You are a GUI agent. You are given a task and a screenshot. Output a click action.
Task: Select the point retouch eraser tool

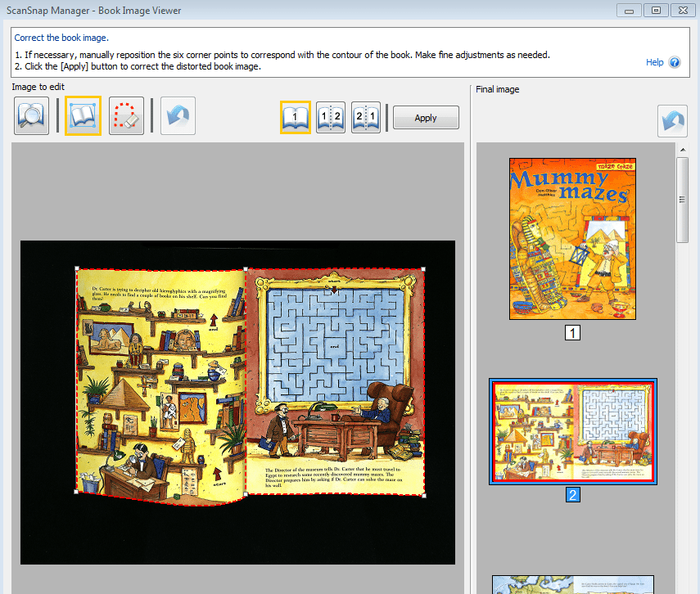[126, 116]
